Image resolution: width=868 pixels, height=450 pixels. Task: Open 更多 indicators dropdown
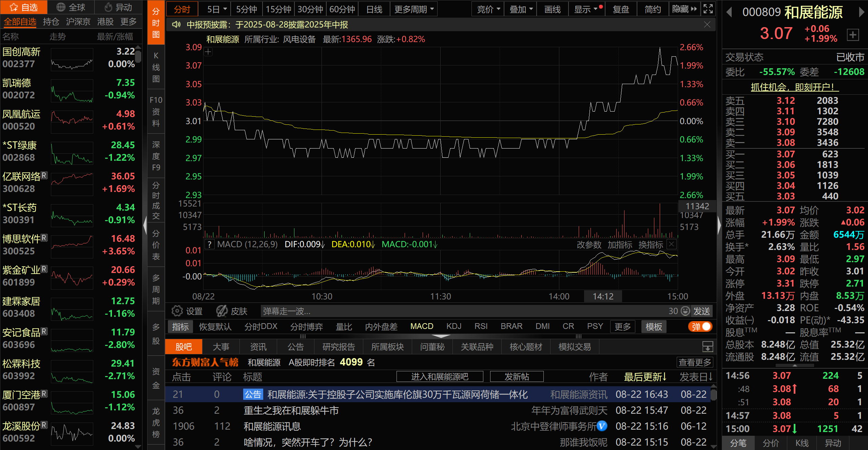pos(622,326)
